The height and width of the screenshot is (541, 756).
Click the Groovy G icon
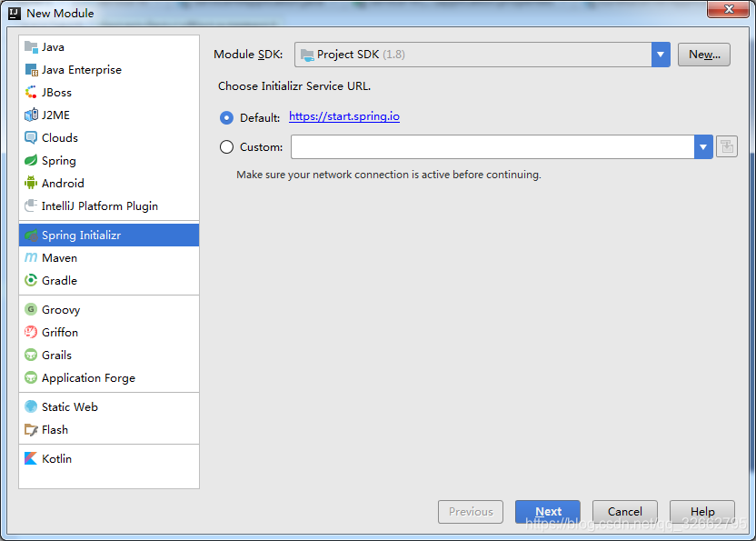click(x=31, y=309)
